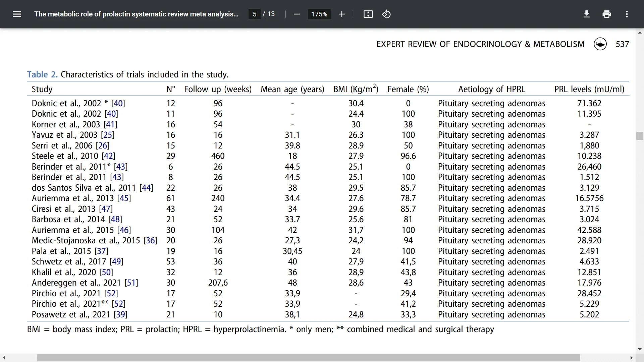Screen dimensions: 644x362
Task: Click the 'BMI (Kg/m2)' column header
Action: 356,89
